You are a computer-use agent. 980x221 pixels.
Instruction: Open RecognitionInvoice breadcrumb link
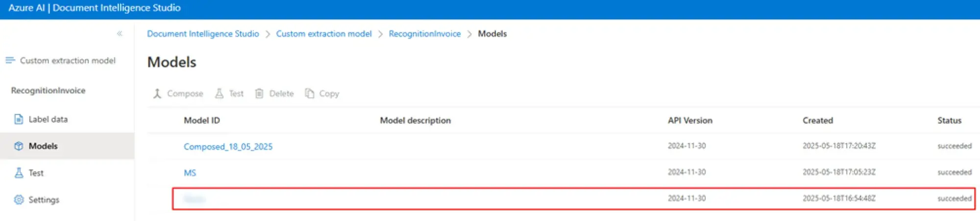pos(425,34)
